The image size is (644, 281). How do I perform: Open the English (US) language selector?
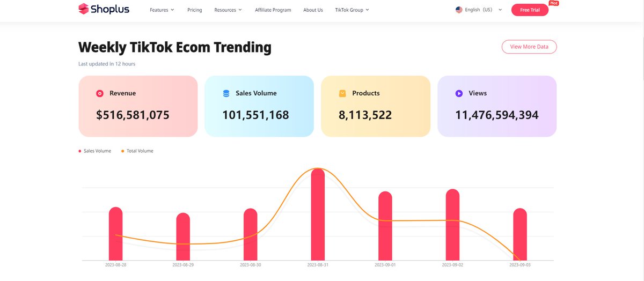click(479, 10)
